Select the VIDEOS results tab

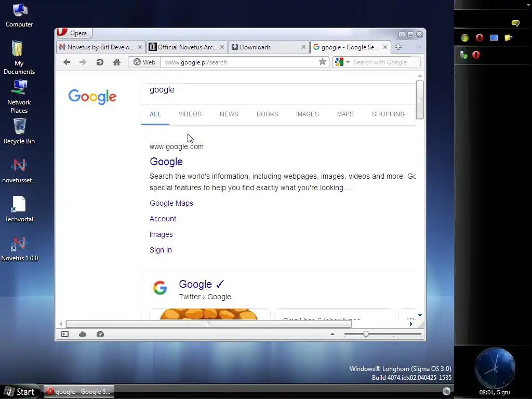point(190,114)
